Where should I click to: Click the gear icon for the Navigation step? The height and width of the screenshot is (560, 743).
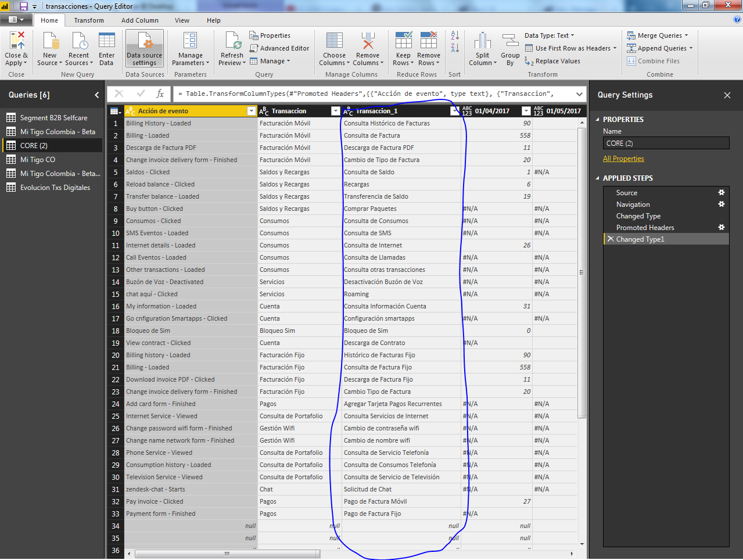coord(722,204)
